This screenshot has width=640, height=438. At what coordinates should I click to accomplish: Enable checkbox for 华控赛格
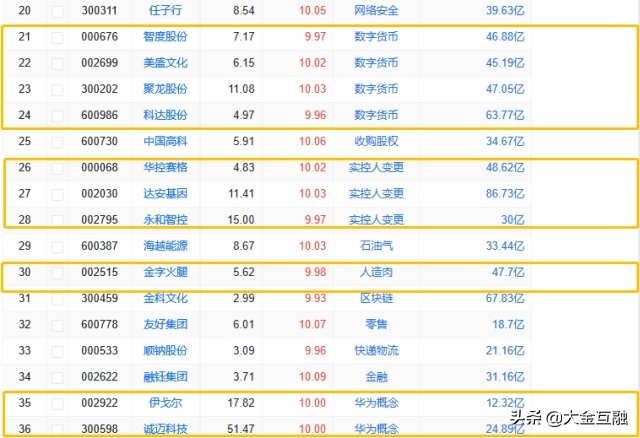coord(57,168)
